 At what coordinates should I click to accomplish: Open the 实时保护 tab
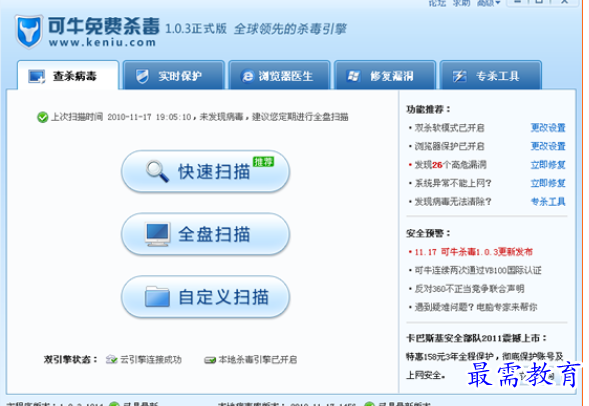(174, 75)
